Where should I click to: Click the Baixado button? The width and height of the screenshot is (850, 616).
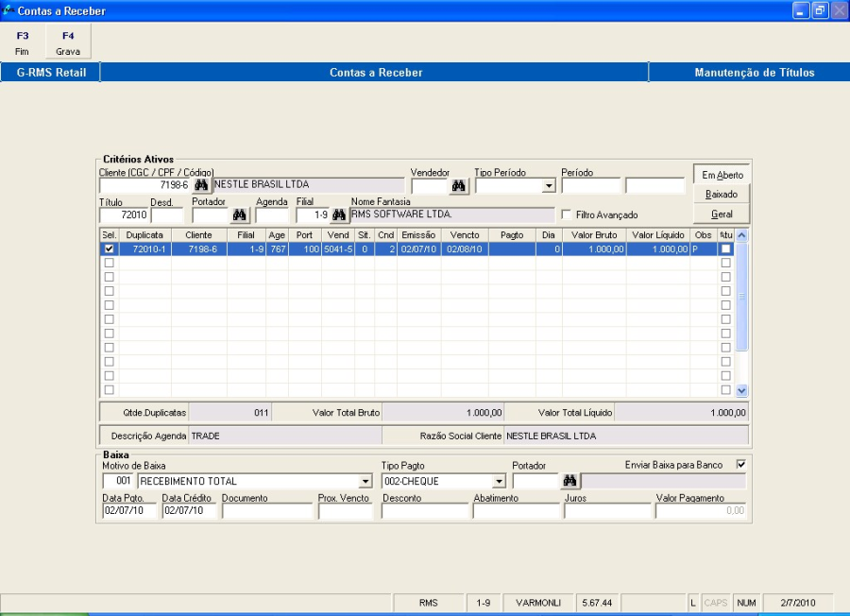click(722, 195)
